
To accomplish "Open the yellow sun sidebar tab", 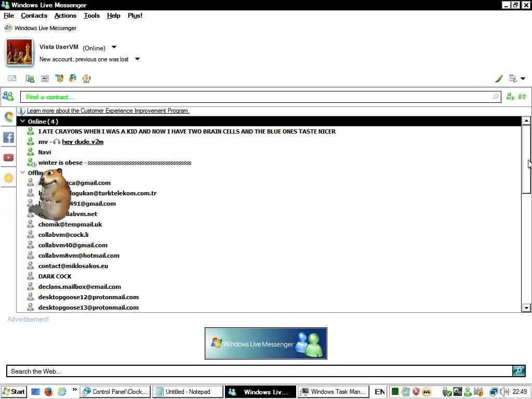I will click(8, 178).
